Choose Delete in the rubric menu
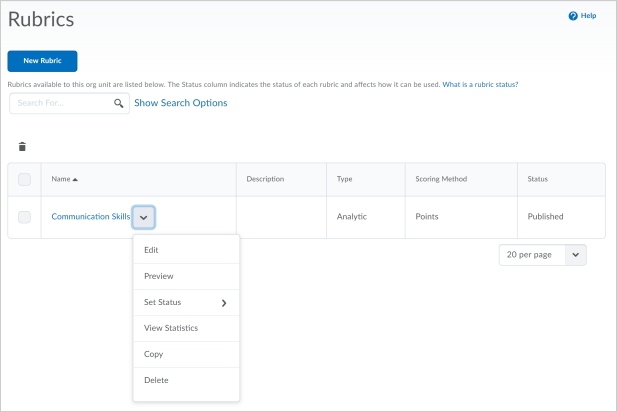Screen dimensions: 617x412 (x=157, y=380)
